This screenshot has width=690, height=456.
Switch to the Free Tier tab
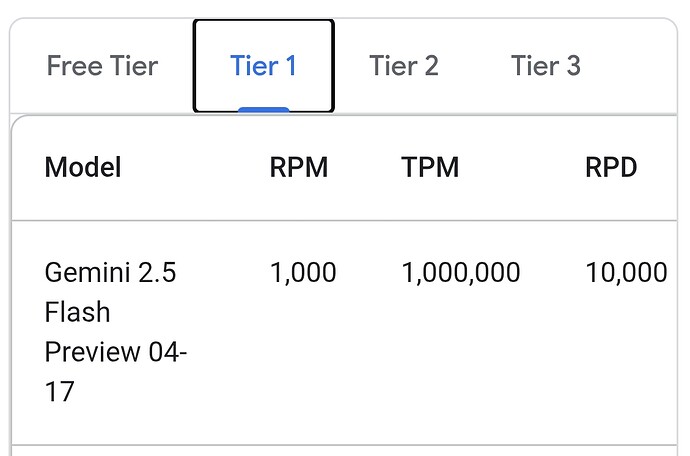point(102,66)
